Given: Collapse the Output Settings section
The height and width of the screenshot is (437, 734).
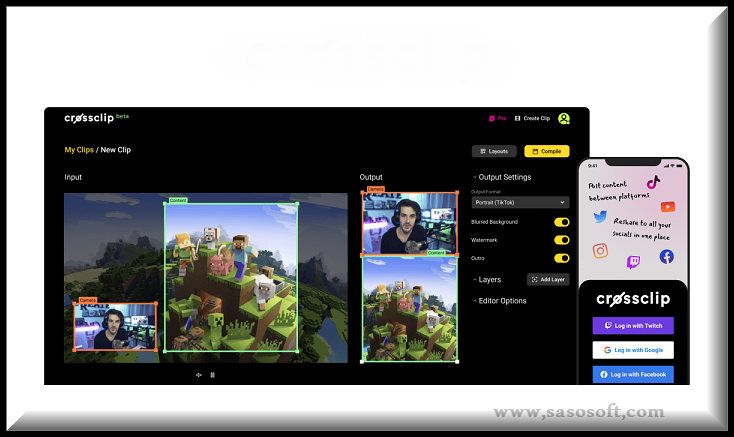Looking at the screenshot, I should click(502, 177).
